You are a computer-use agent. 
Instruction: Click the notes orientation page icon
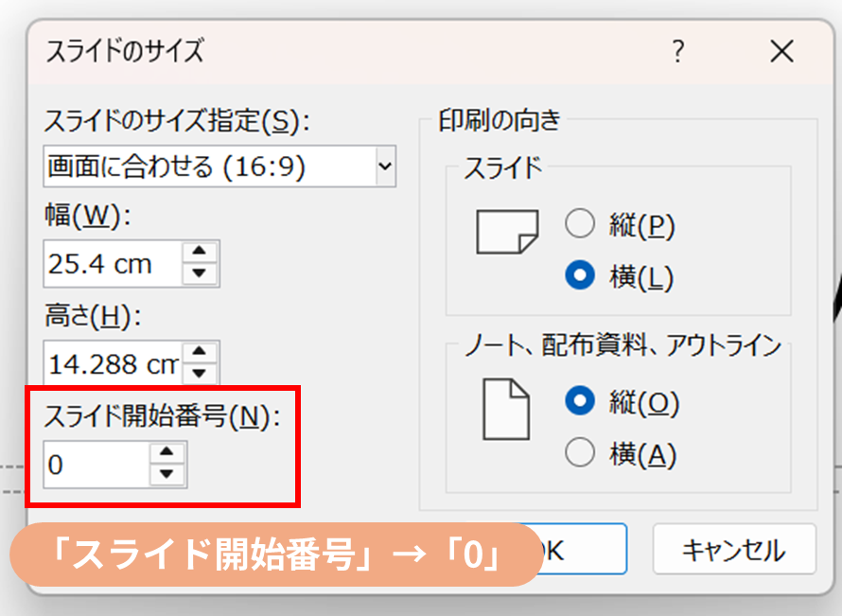click(506, 408)
